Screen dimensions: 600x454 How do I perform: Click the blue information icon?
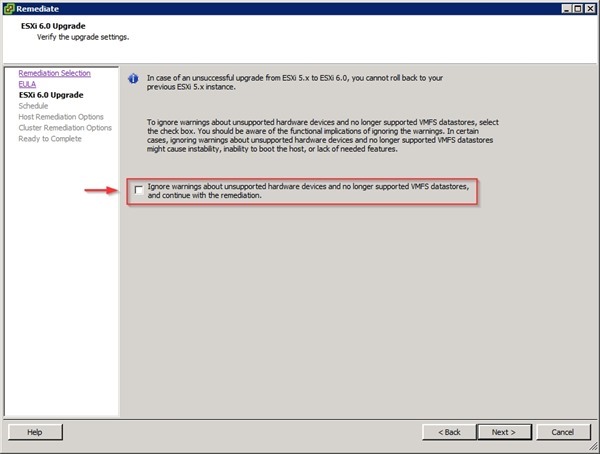[x=133, y=79]
